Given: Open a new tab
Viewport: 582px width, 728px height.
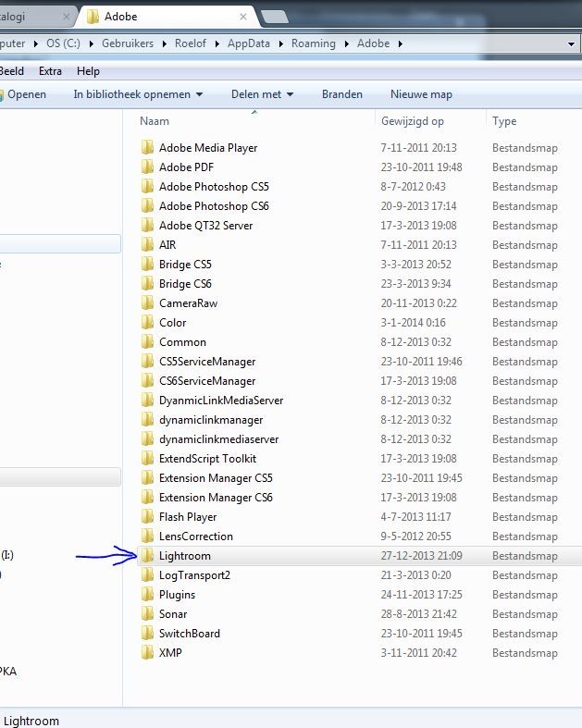Looking at the screenshot, I should (275, 17).
